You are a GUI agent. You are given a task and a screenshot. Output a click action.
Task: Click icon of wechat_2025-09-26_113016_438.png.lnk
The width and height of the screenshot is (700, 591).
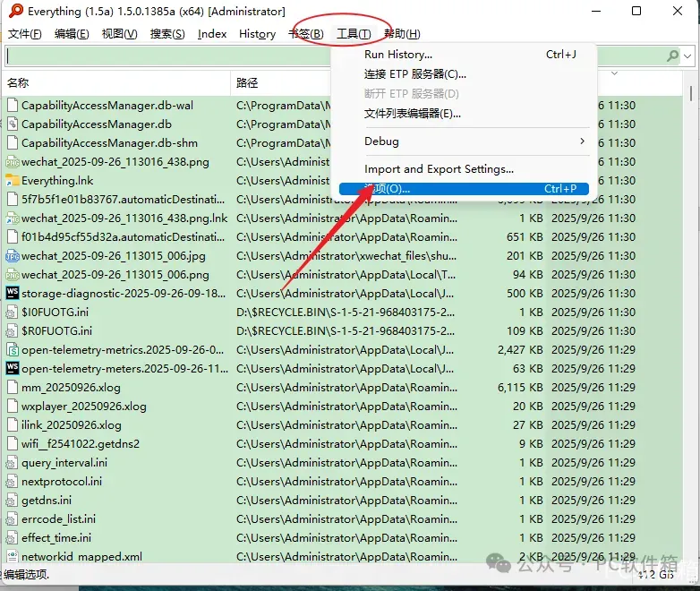coord(13,218)
